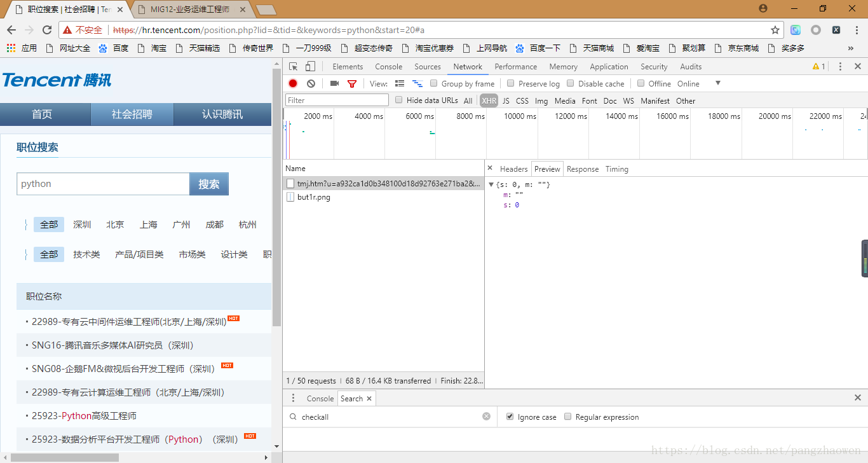Show waterfall overview icon
Screen dimensions: 868x463
(x=417, y=83)
